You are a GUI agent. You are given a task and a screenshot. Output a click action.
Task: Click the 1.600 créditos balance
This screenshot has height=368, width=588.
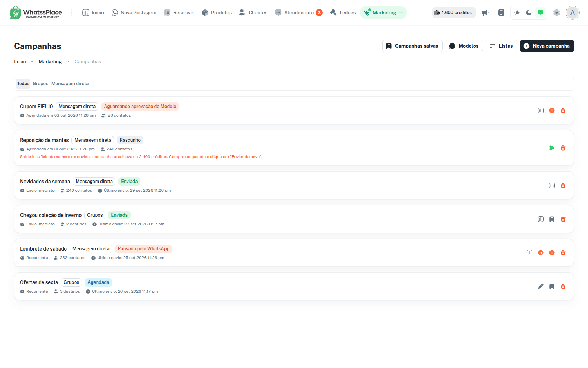(x=454, y=13)
